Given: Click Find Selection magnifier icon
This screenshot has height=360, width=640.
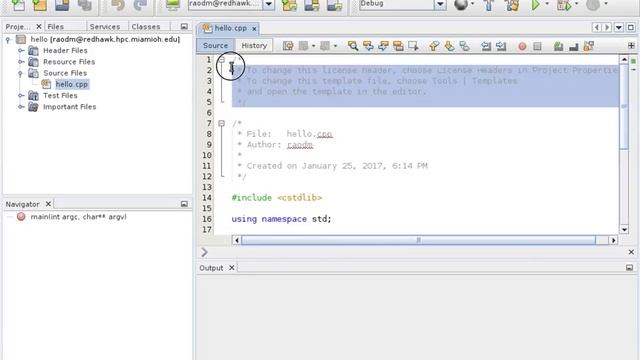Looking at the screenshot, I should pos(353,46).
